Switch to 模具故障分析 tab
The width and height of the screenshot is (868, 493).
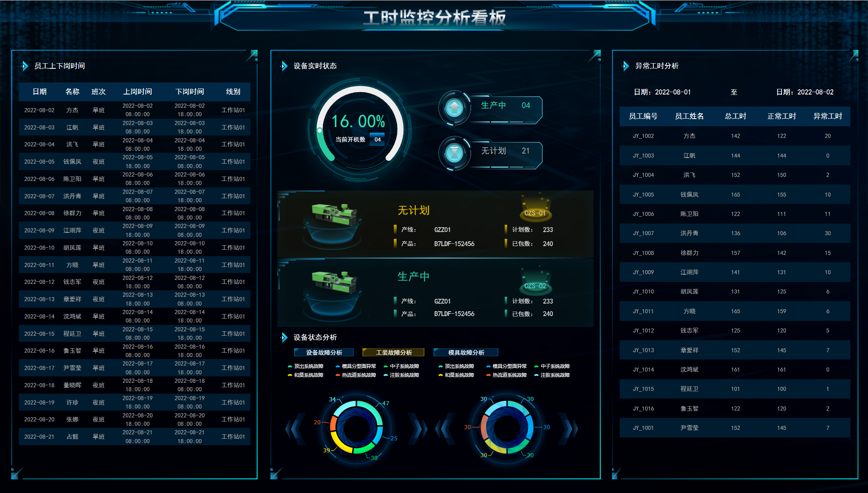(x=466, y=353)
